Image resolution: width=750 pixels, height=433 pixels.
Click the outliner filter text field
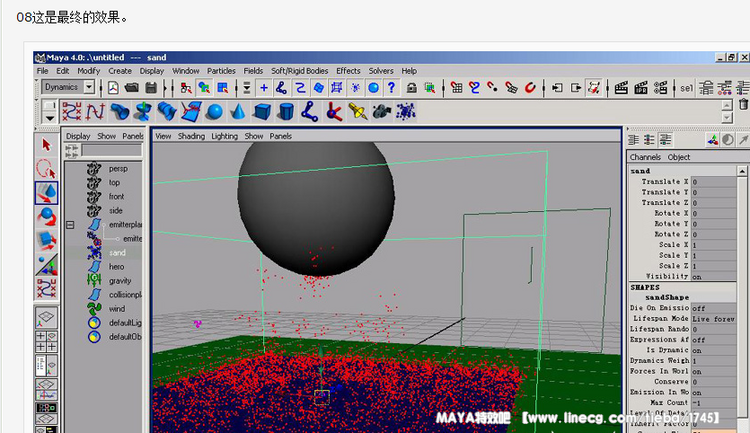(x=111, y=151)
